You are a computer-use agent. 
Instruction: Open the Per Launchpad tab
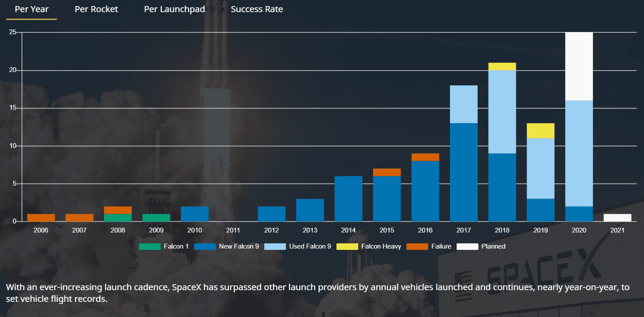174,9
